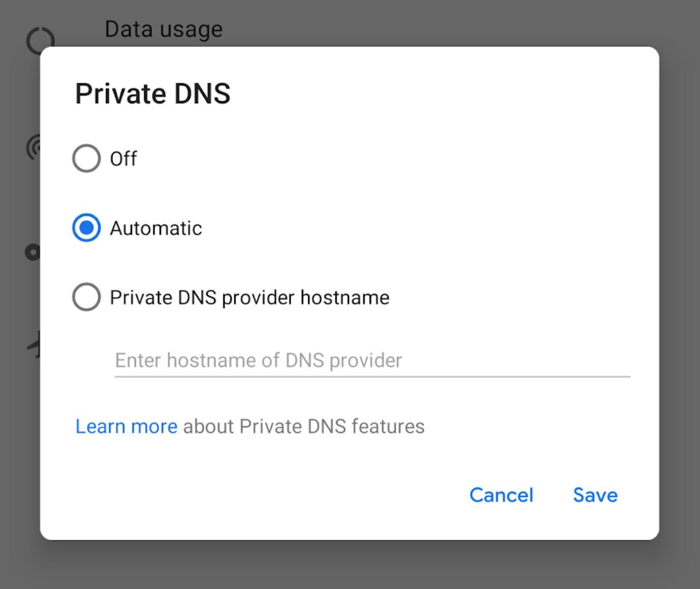This screenshot has height=589, width=700.
Task: Click the 'about Private DNS features' text
Action: click(x=304, y=426)
